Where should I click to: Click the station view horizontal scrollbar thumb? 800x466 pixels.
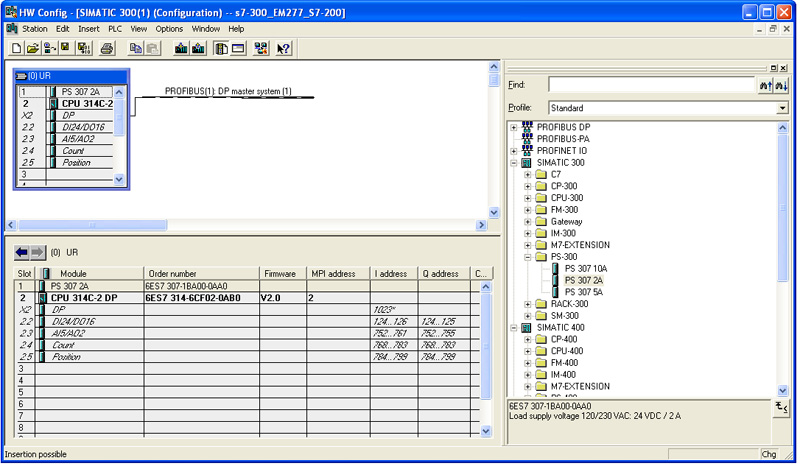pos(92,225)
